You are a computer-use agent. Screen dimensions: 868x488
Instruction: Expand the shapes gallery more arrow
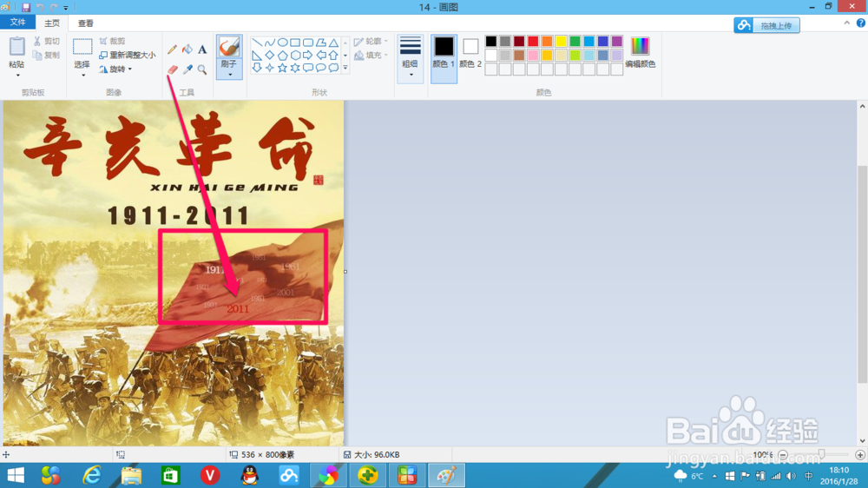[345, 68]
